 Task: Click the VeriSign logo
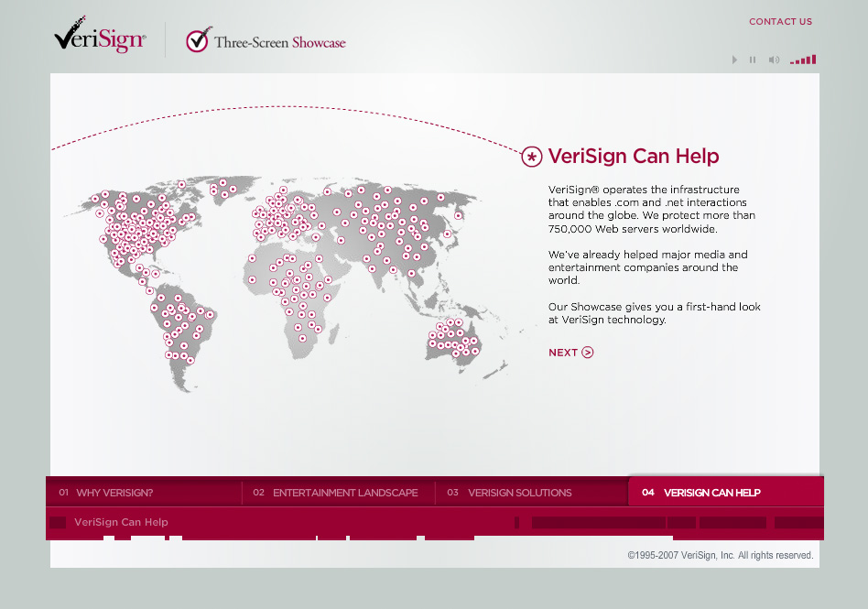[x=100, y=36]
